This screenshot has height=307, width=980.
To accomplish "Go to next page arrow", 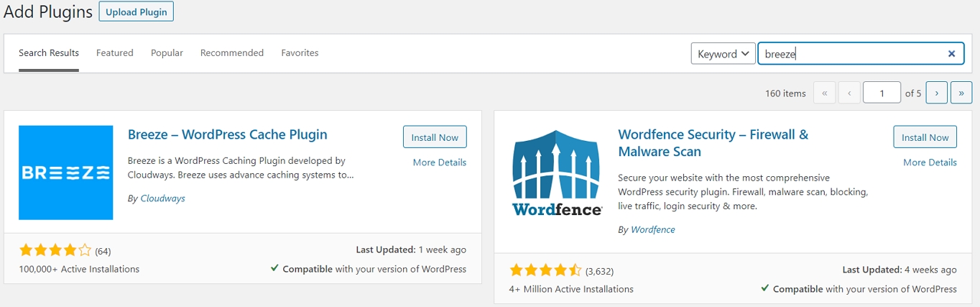I will [936, 93].
